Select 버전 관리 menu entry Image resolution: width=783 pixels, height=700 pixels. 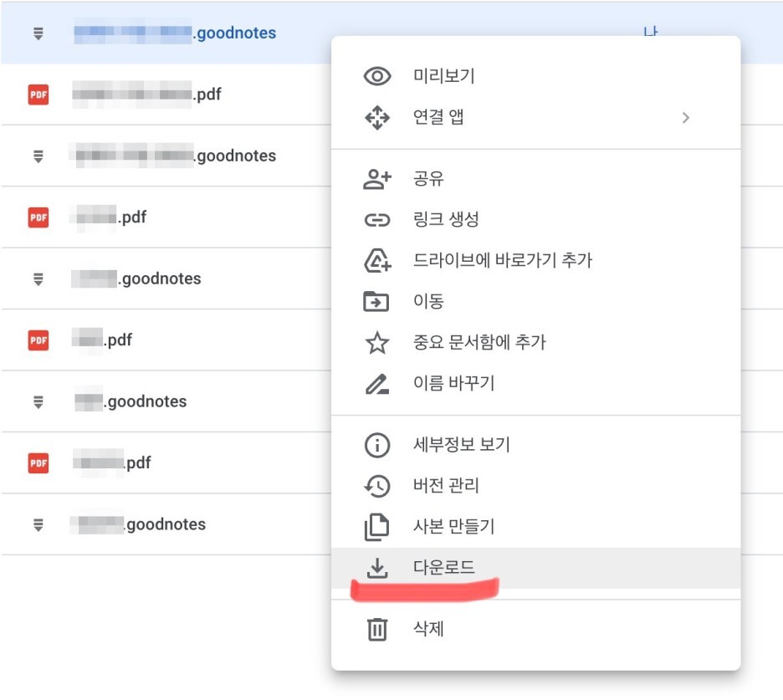(x=536, y=486)
